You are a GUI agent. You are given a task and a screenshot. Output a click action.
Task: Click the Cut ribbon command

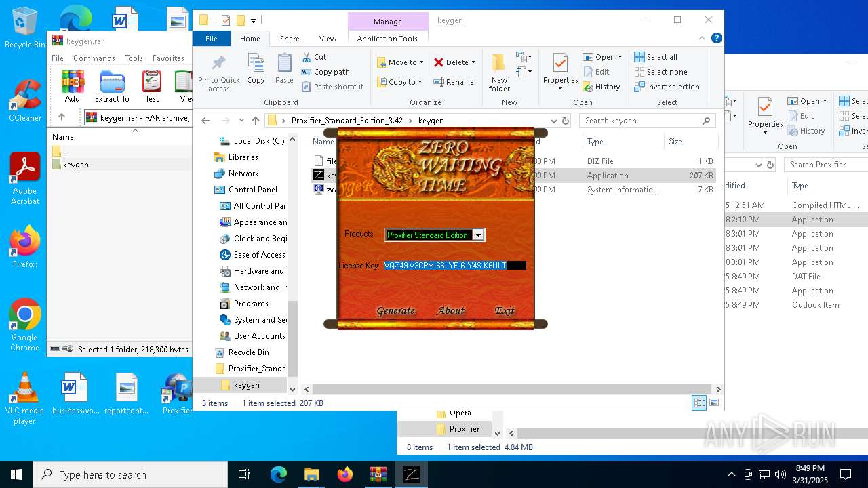(314, 57)
